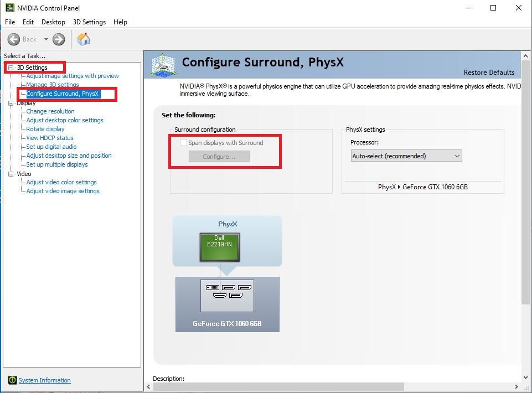Viewport: 532px width, 393px height.
Task: Collapse the 3D Settings tree node
Action: (x=11, y=68)
